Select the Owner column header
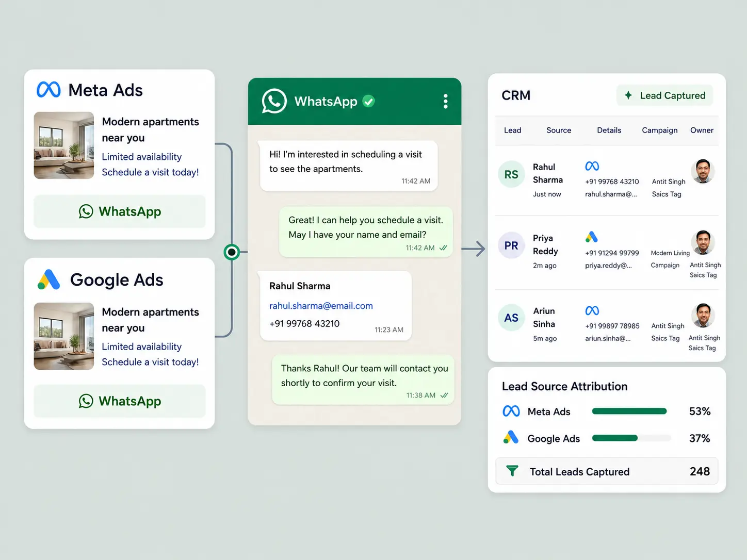Screen dimensions: 747x560 tap(702, 130)
